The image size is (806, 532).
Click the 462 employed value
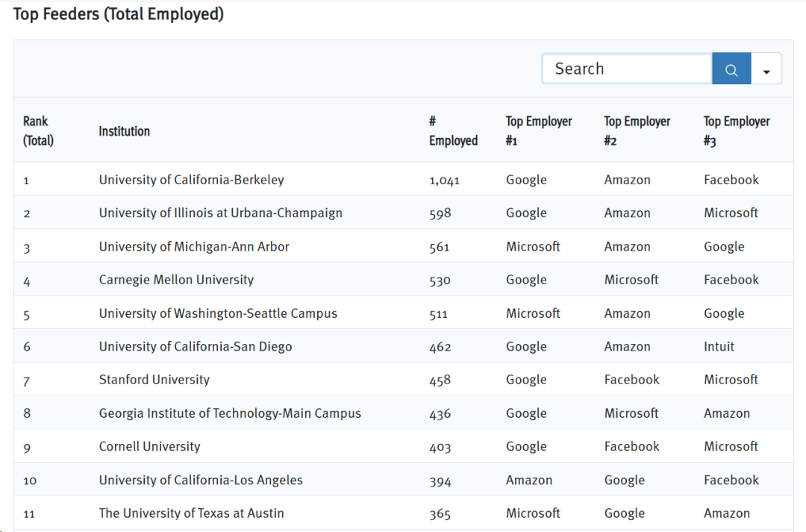click(440, 347)
